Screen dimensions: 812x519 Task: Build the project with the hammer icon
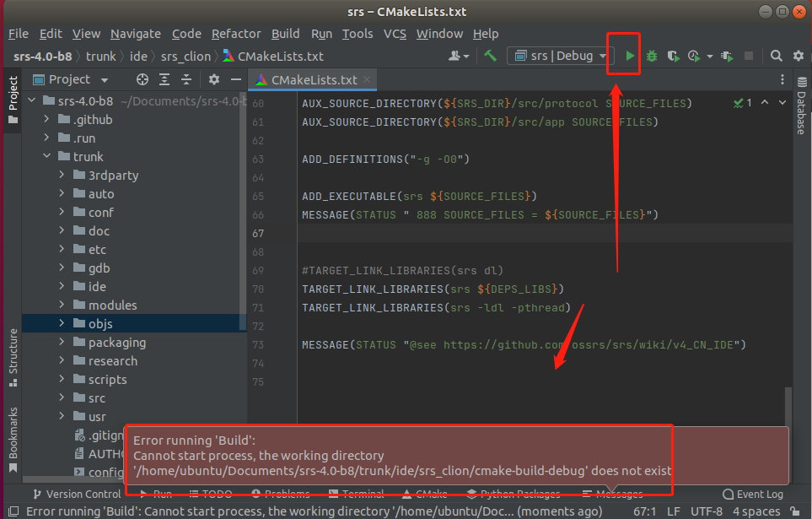490,56
